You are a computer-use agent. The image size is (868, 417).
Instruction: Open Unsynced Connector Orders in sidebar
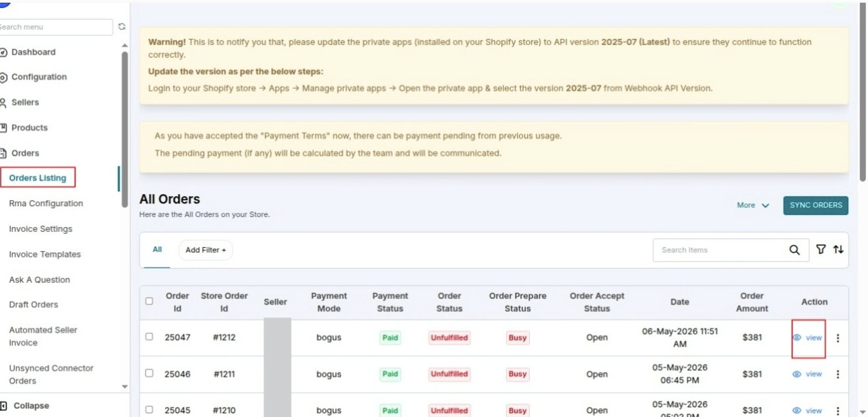coord(51,375)
